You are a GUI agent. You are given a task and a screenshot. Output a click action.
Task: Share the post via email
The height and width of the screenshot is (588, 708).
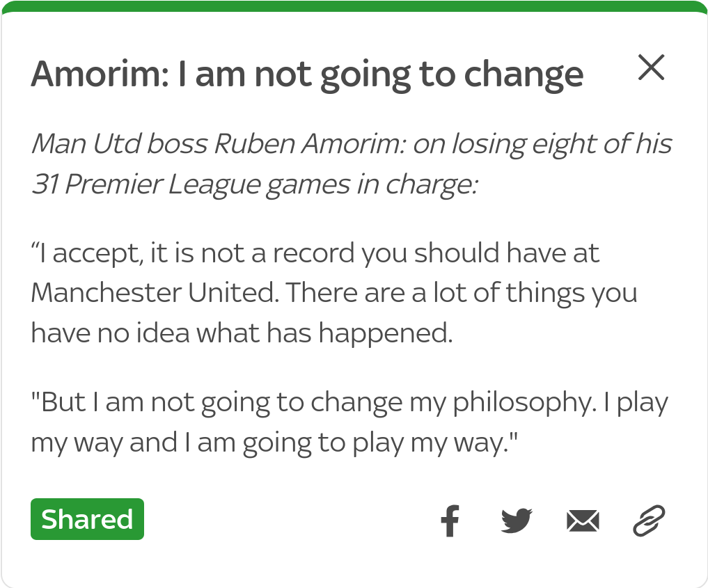(x=583, y=520)
